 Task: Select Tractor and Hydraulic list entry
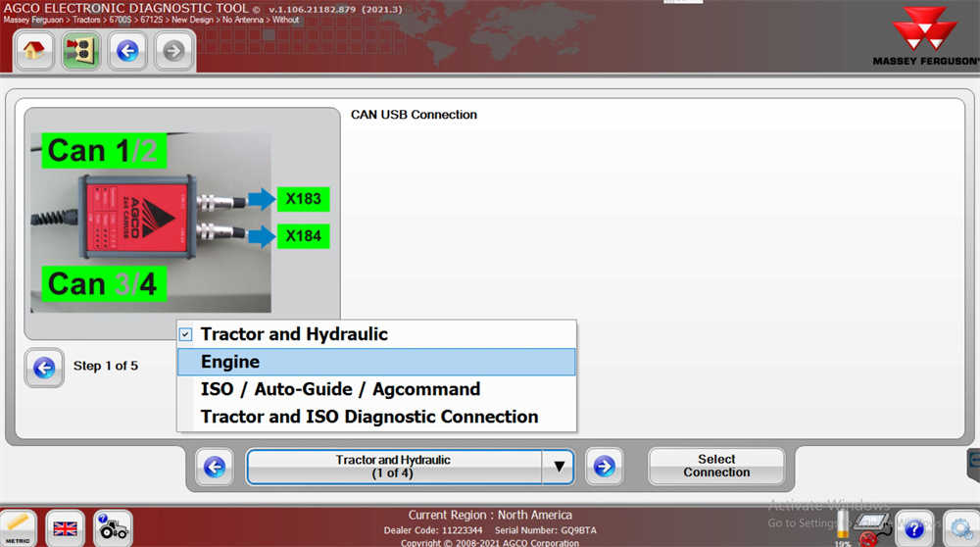pos(376,334)
